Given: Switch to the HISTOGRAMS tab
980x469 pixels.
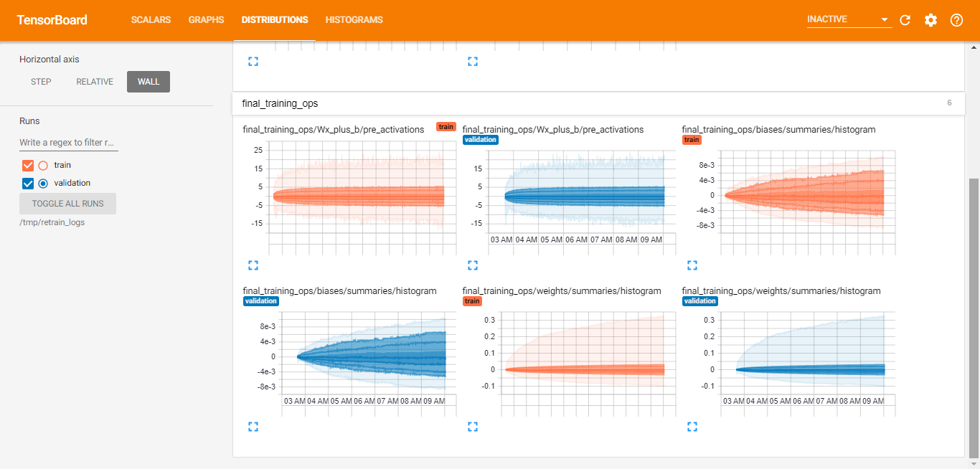Looking at the screenshot, I should click(x=354, y=20).
